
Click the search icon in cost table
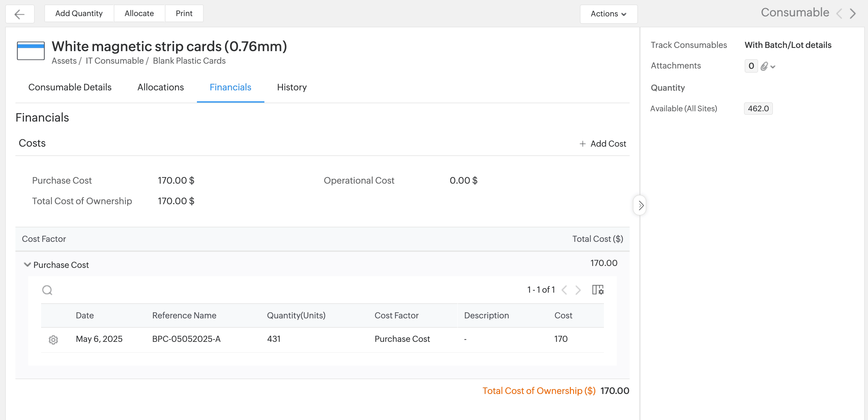tap(47, 290)
